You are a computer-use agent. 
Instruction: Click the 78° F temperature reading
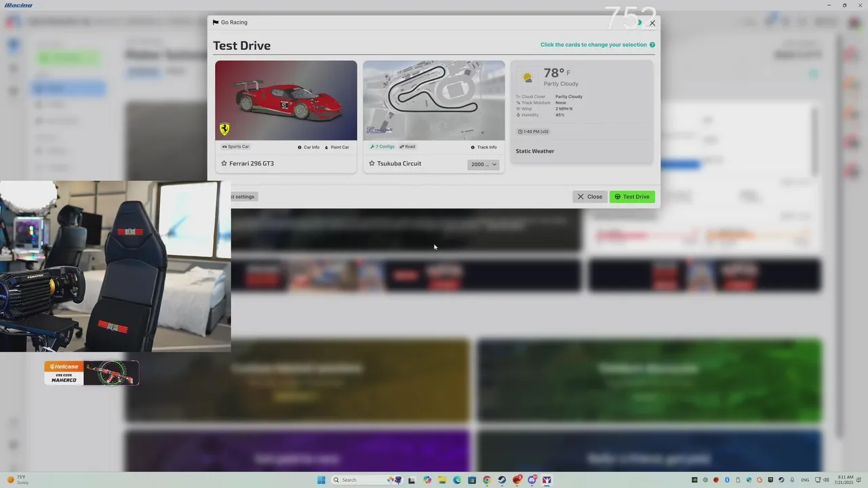tap(557, 73)
